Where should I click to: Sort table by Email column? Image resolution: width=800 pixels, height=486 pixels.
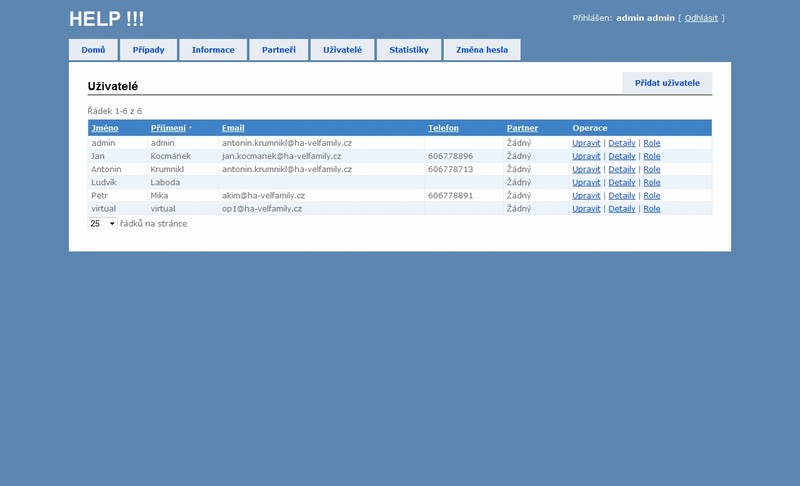[x=233, y=128]
